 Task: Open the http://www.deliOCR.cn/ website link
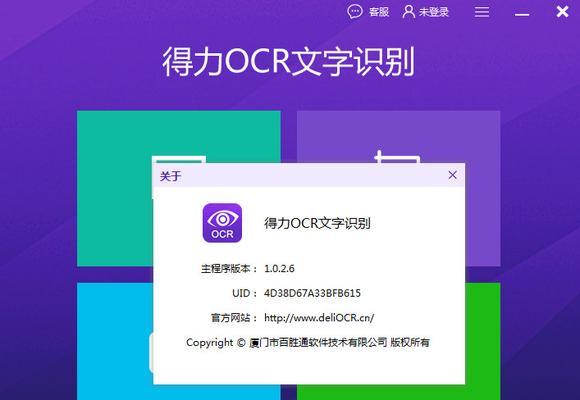[x=319, y=317]
